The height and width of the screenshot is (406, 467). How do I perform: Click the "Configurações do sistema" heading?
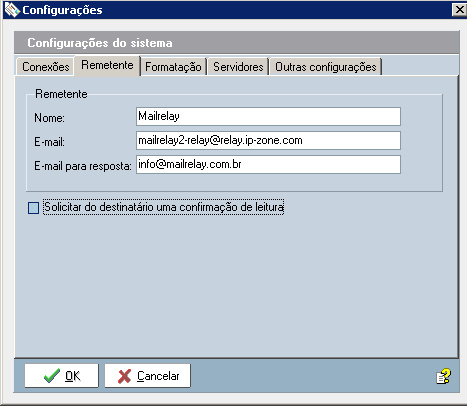click(x=100, y=43)
